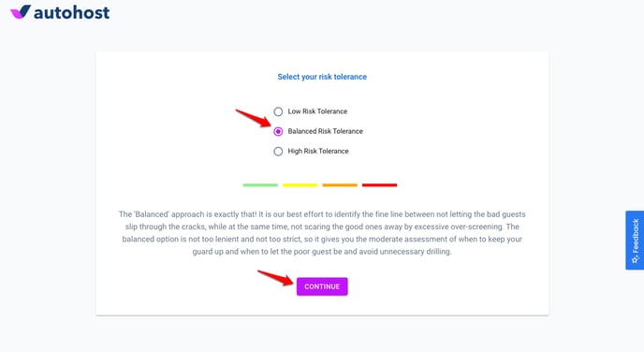Click the green risk level bar
644x352 pixels.
click(260, 185)
